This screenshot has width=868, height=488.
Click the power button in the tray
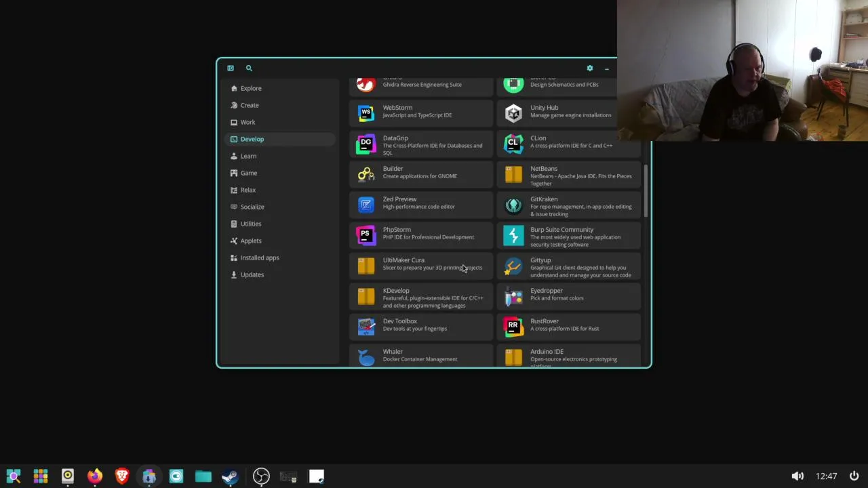pos(854,476)
